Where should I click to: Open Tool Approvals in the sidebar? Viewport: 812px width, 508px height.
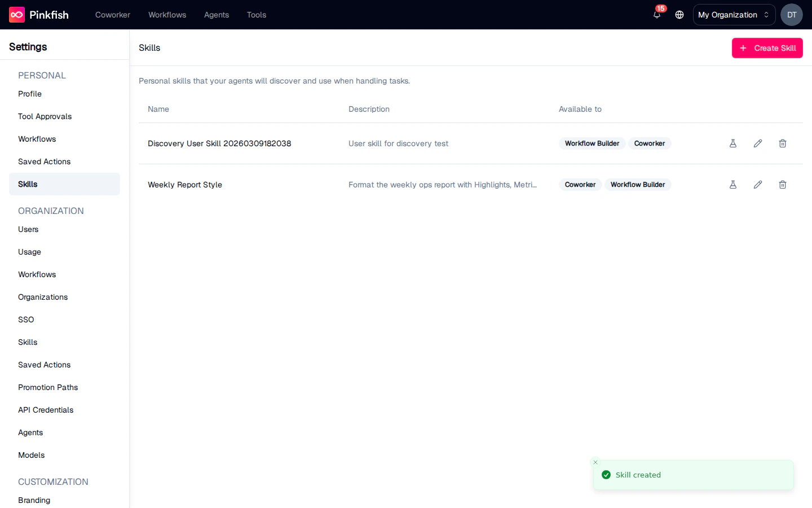(45, 116)
